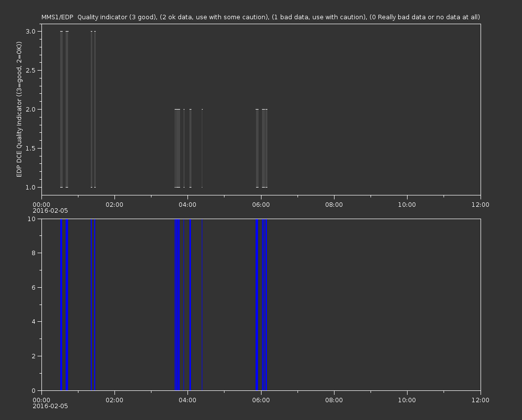
Task: Click the 06:00 time label under lower plot
Action: (x=261, y=400)
